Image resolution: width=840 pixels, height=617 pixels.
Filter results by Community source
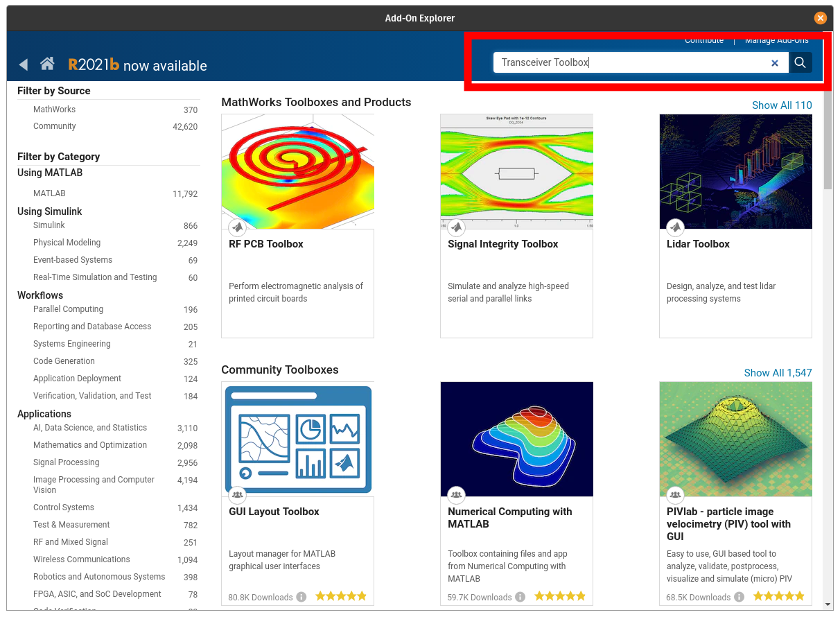point(54,126)
